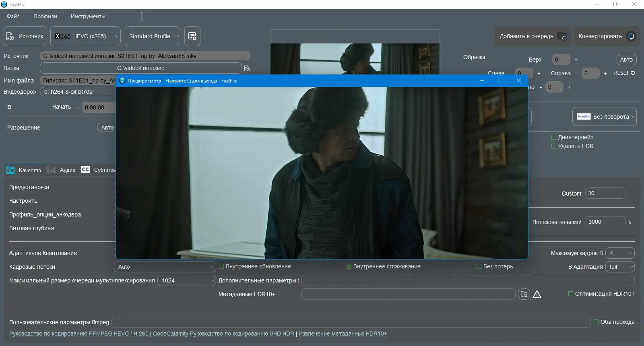Open the HEVC (x265) encoder dropdown
This screenshot has height=346, width=644.
pyautogui.click(x=85, y=36)
